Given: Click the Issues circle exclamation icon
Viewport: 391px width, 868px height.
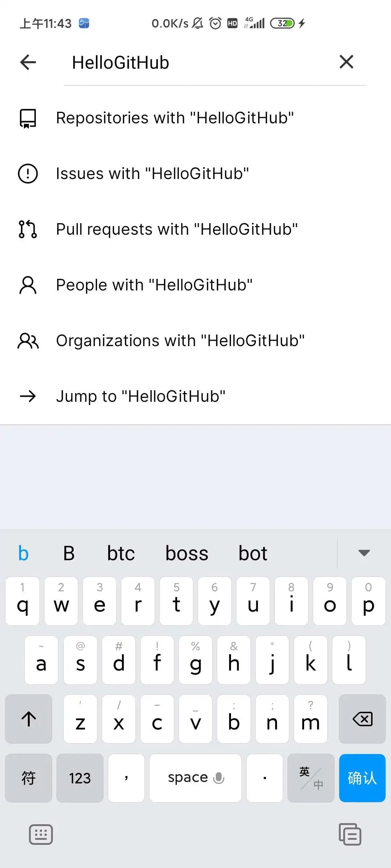Looking at the screenshot, I should pyautogui.click(x=28, y=174).
